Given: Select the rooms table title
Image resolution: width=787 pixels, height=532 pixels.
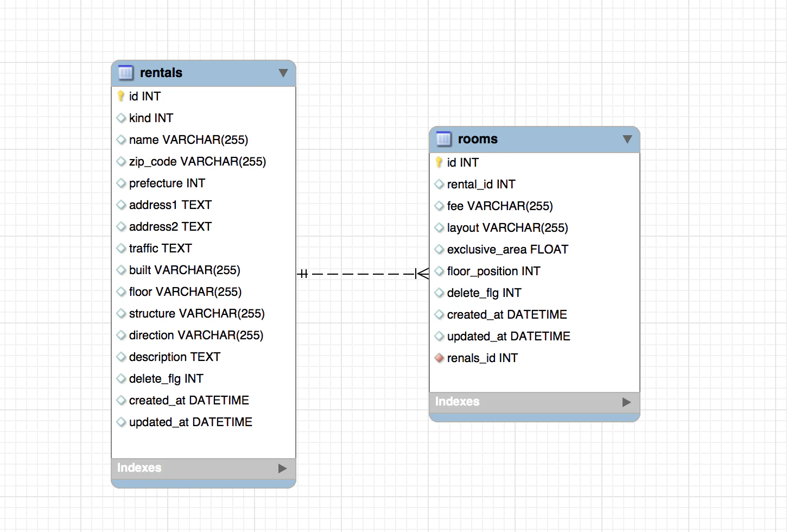Looking at the screenshot, I should pos(478,139).
